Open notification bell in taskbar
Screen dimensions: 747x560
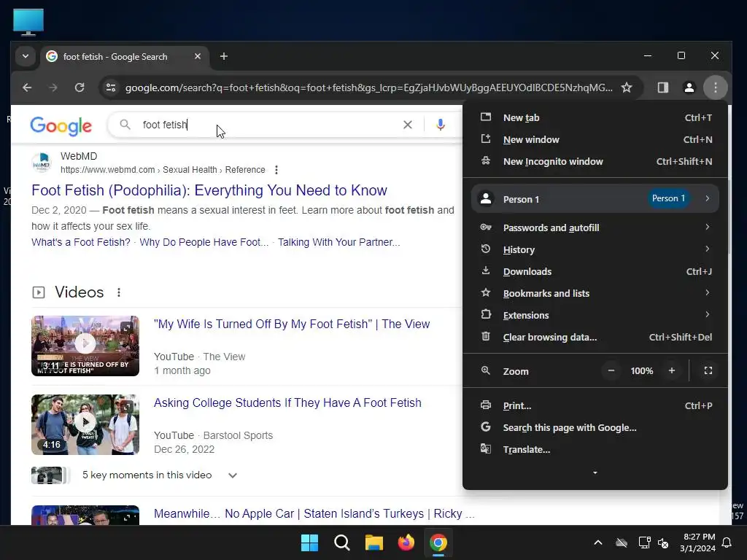tap(727, 542)
